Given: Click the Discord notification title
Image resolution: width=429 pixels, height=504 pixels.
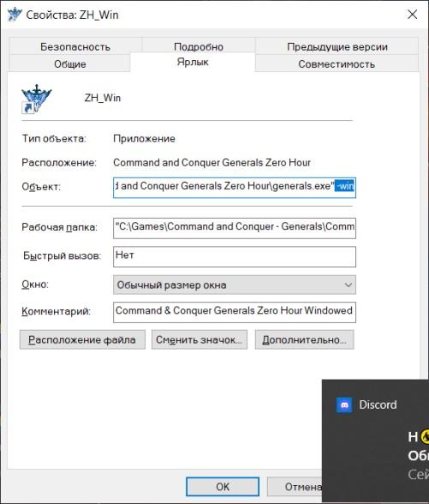Looking at the screenshot, I should 378,405.
